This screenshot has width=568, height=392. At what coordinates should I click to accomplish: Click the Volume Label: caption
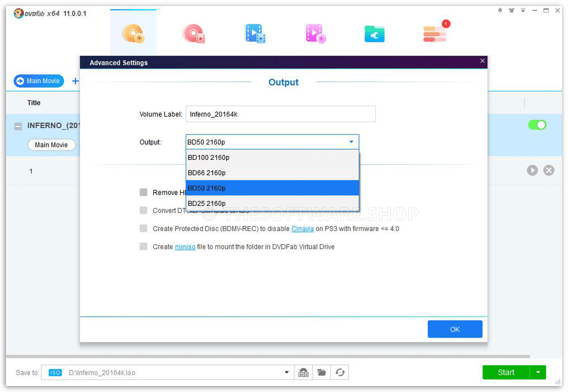(x=161, y=114)
